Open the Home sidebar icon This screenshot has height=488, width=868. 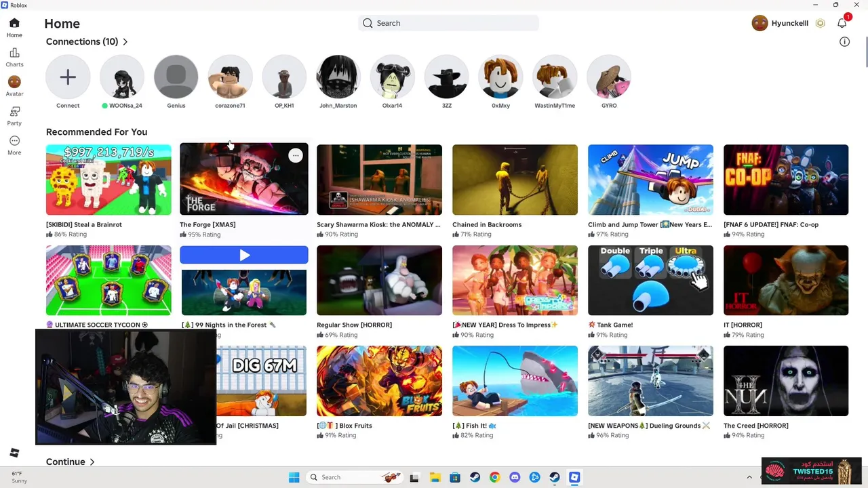[14, 28]
